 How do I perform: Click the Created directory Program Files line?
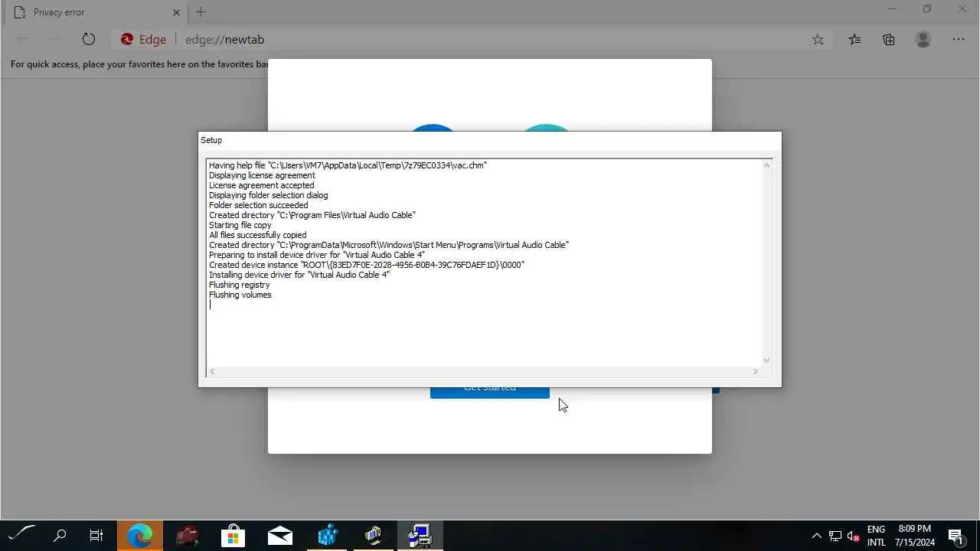312,215
